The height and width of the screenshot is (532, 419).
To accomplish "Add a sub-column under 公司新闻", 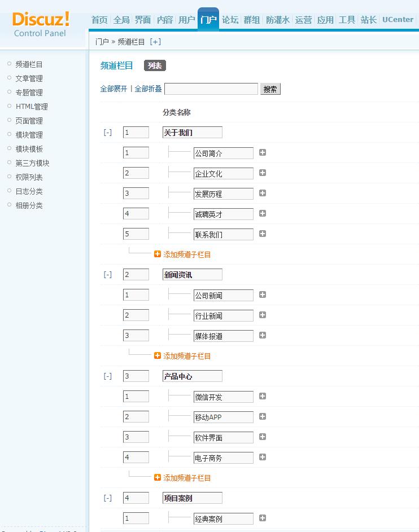I will click(262, 294).
